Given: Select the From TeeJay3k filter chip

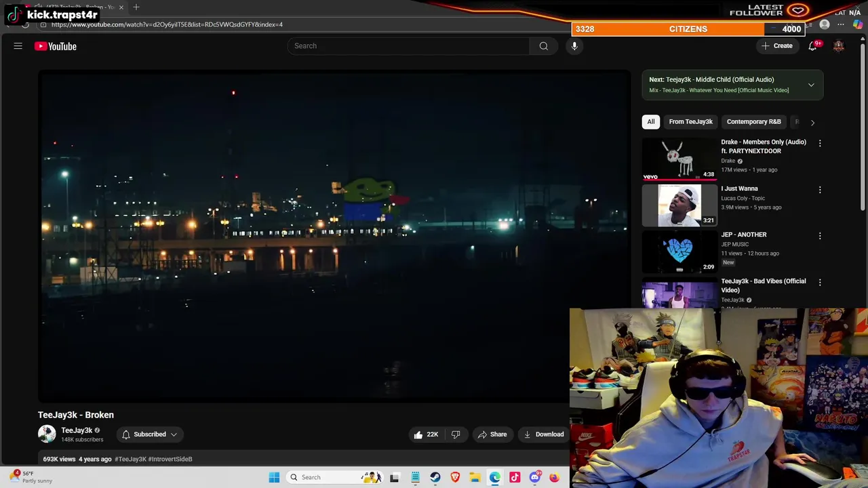Looking at the screenshot, I should [690, 122].
